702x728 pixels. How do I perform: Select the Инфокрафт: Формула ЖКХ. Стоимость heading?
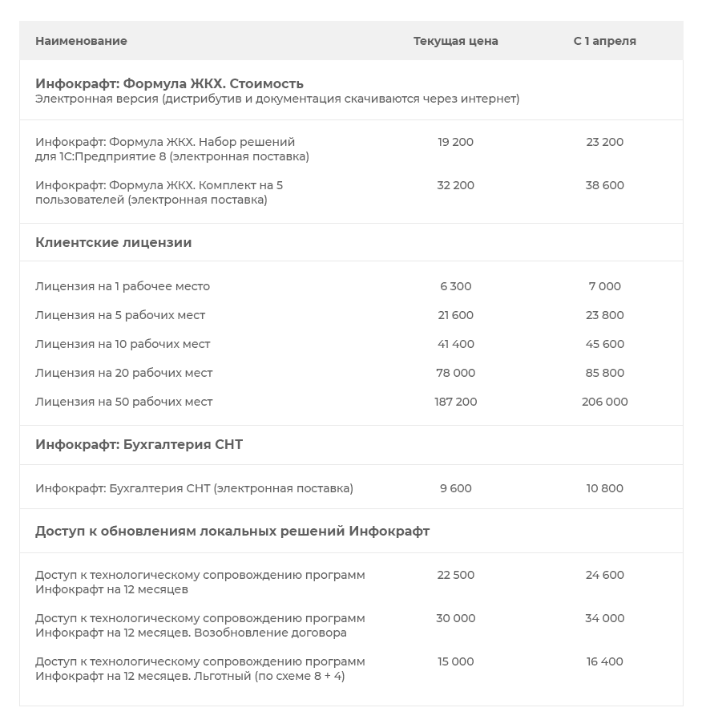click(x=169, y=83)
